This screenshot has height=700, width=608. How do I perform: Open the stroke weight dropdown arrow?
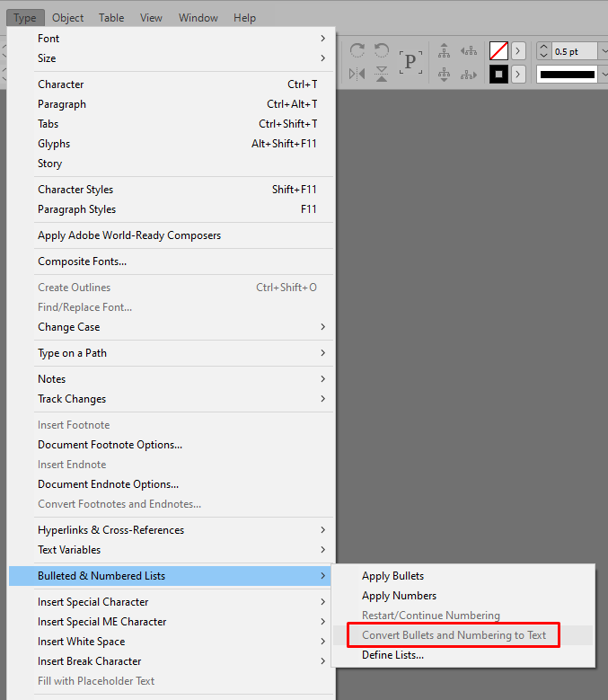pyautogui.click(x=604, y=51)
